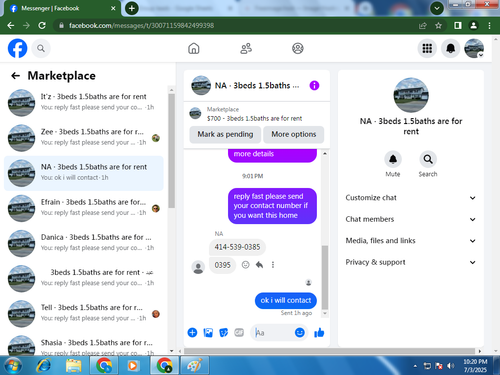Click the 414-539-0385 message bubble
The width and height of the screenshot is (500, 375).
237,247
